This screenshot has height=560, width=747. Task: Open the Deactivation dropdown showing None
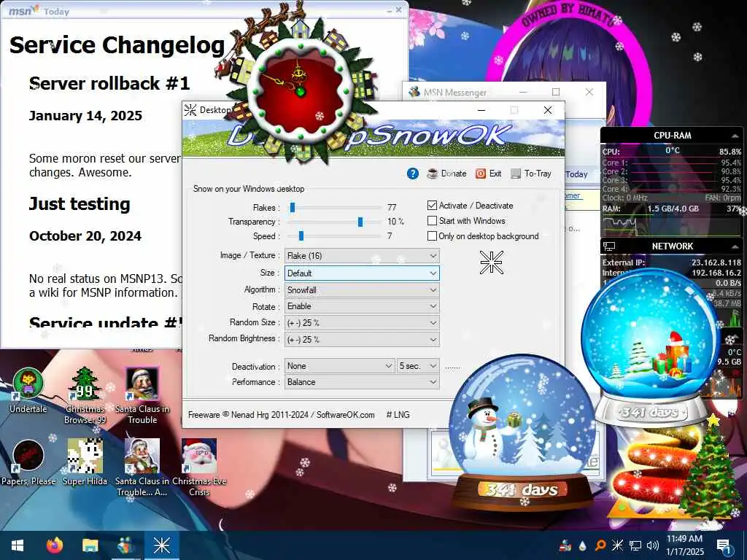coord(340,366)
